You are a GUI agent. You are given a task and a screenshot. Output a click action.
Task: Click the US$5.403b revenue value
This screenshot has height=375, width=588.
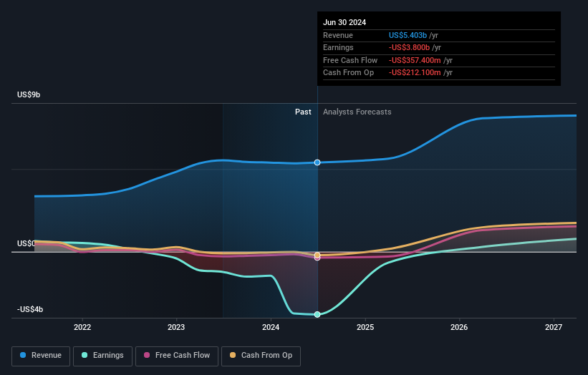pyautogui.click(x=408, y=35)
